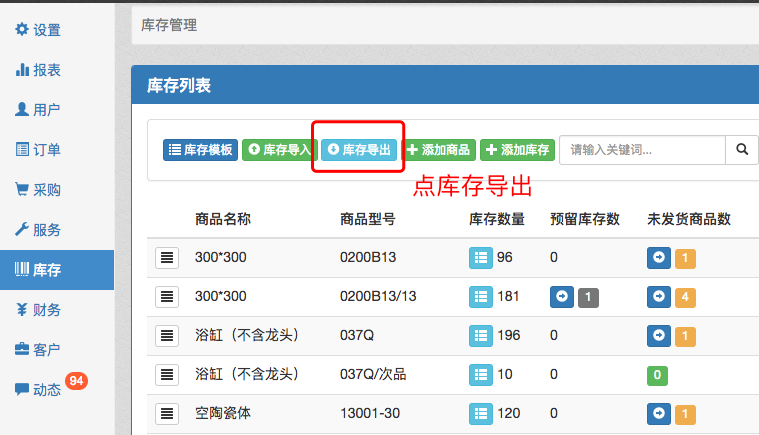Click the 库存管理 page title

169,25
